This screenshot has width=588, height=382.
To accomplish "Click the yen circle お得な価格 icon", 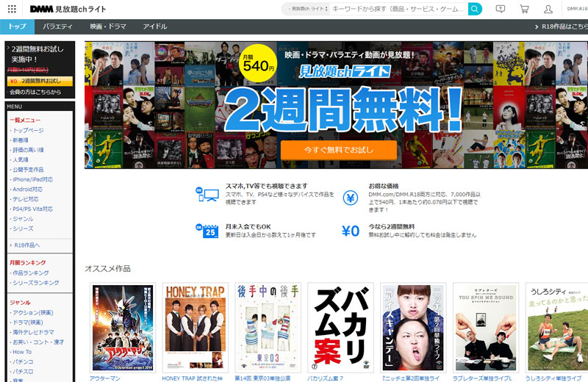I will coord(351,198).
